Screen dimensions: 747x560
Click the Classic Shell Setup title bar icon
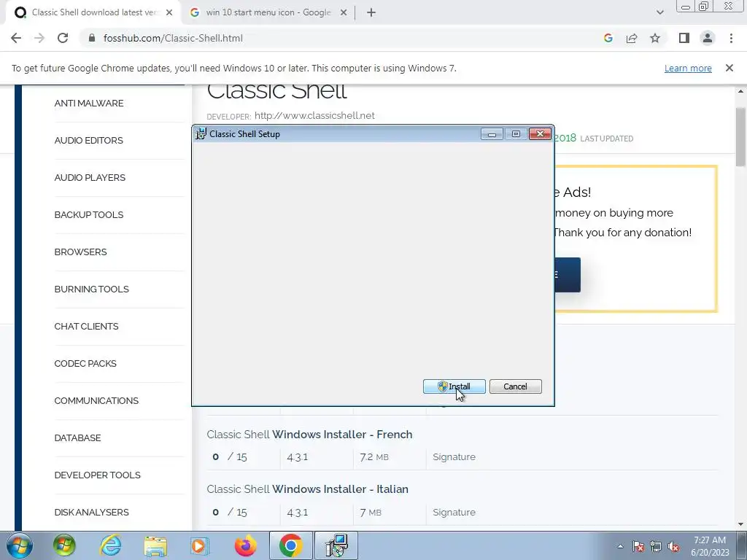[201, 134]
